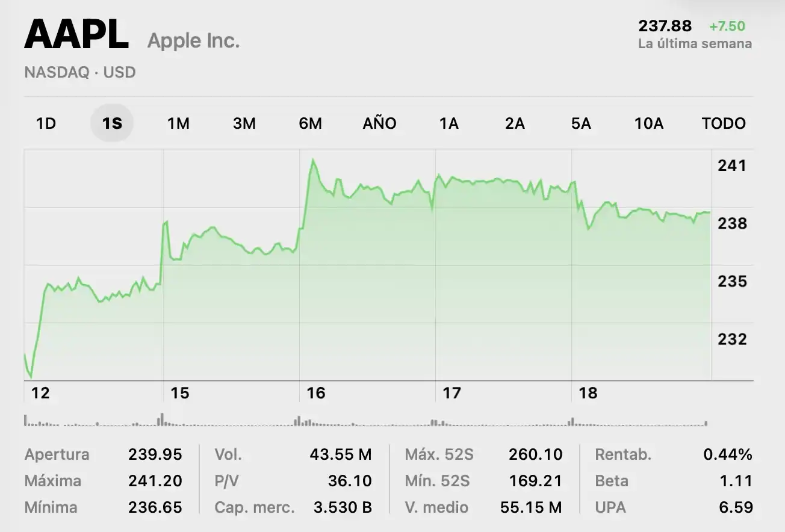Image resolution: width=785 pixels, height=532 pixels.
Task: Show the 5A price chart
Action: click(581, 123)
